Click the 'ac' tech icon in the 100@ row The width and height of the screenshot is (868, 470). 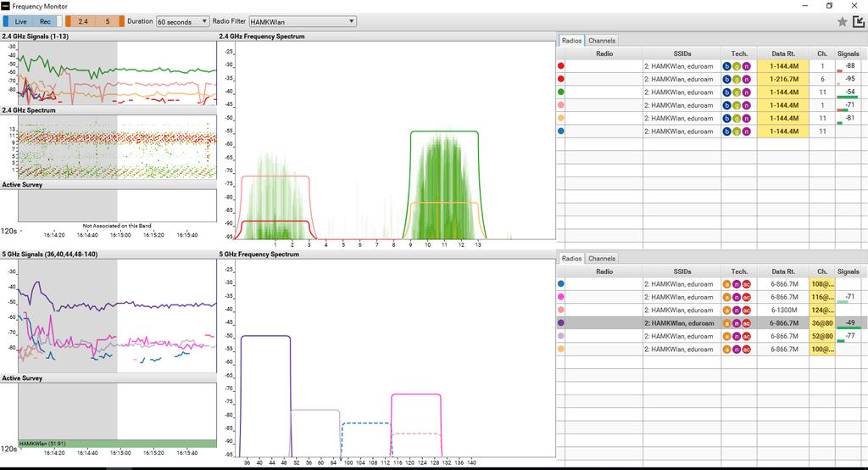(x=746, y=350)
